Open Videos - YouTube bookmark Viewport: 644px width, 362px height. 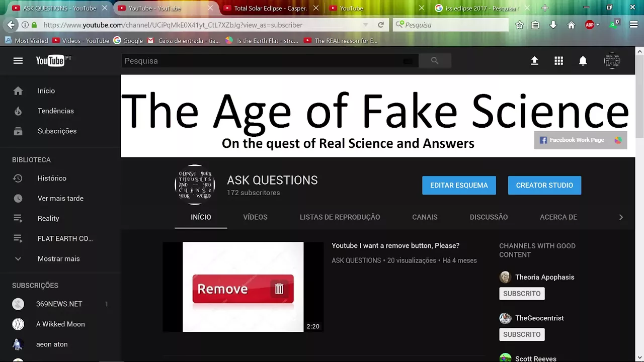[80, 41]
